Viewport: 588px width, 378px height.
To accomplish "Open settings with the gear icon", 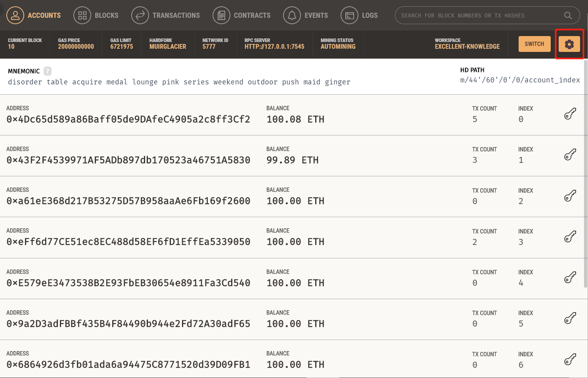I will tap(569, 44).
